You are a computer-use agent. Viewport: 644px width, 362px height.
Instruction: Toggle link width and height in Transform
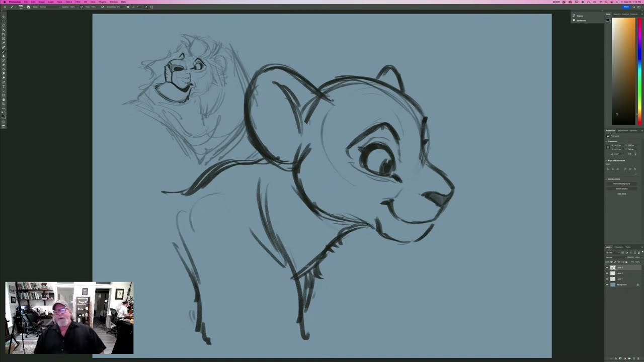coord(608,147)
